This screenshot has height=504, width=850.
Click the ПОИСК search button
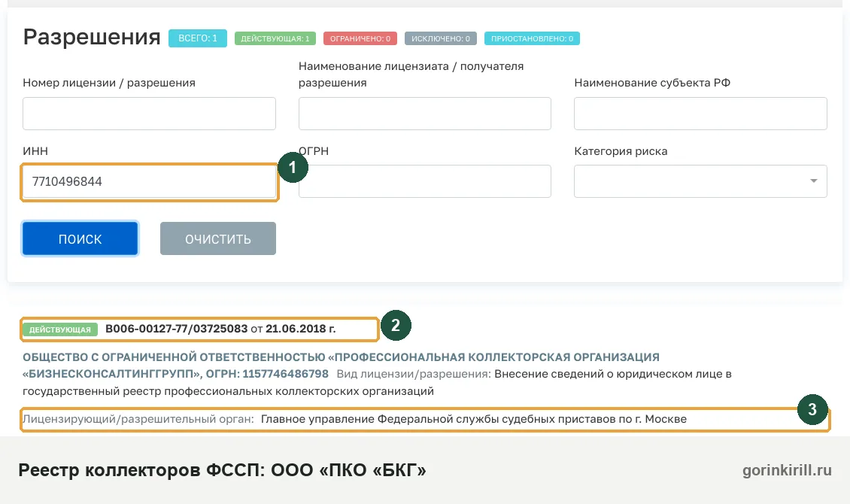pos(80,238)
